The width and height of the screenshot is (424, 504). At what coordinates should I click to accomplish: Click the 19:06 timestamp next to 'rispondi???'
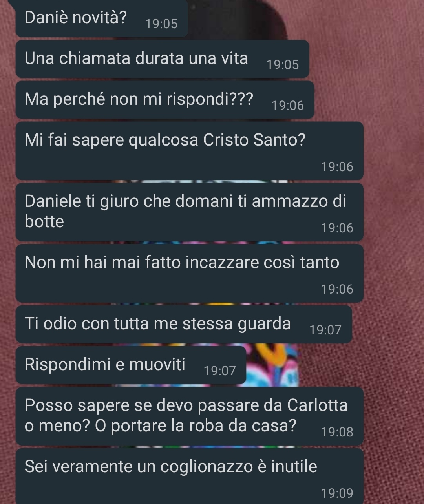coord(288,106)
